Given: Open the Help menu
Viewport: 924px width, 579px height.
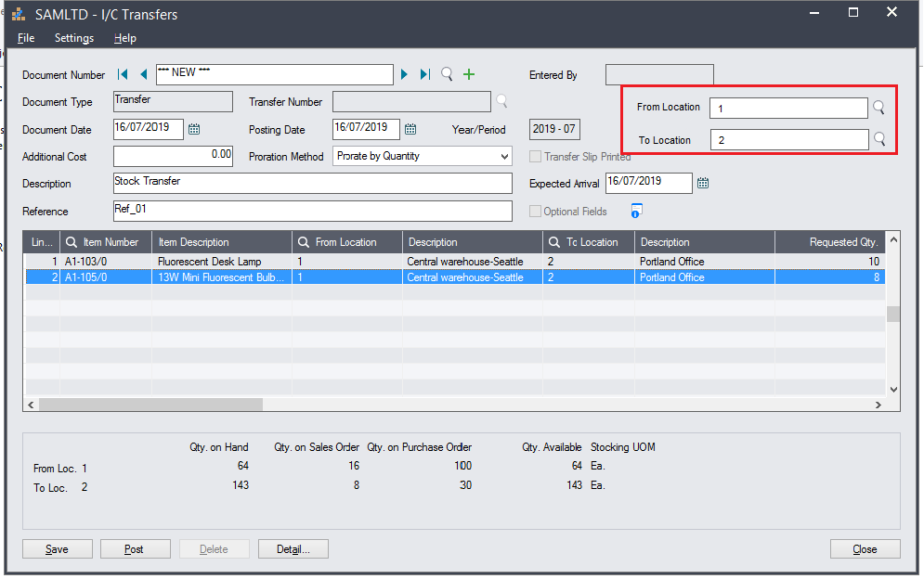Looking at the screenshot, I should (125, 38).
